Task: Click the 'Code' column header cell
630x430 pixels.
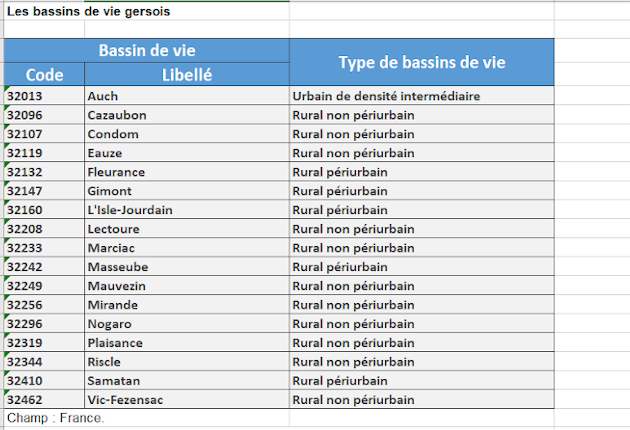Action: pos(44,74)
